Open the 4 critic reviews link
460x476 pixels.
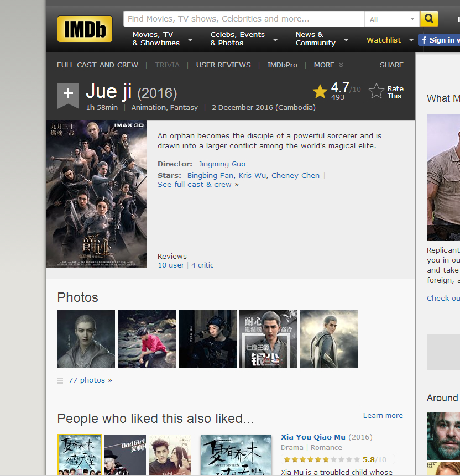tap(202, 265)
